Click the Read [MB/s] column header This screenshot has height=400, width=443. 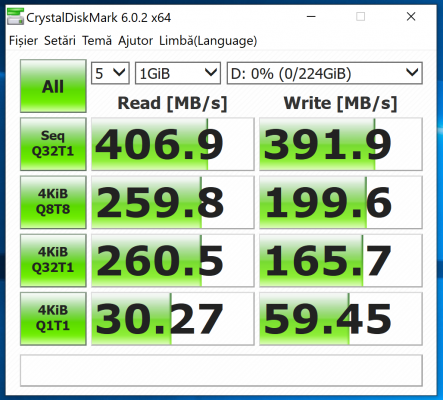172,103
